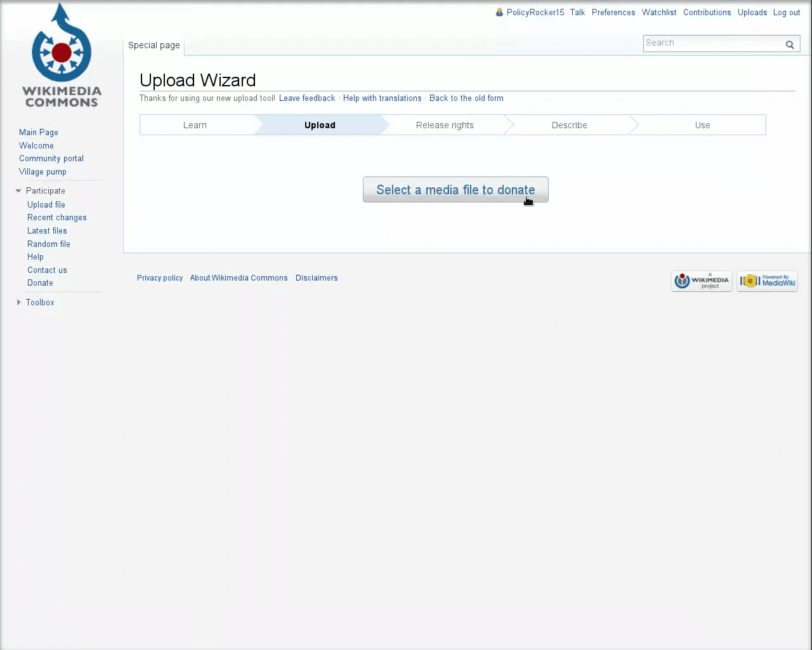812x650 pixels.
Task: Open Preferences in the top bar
Action: pos(613,12)
